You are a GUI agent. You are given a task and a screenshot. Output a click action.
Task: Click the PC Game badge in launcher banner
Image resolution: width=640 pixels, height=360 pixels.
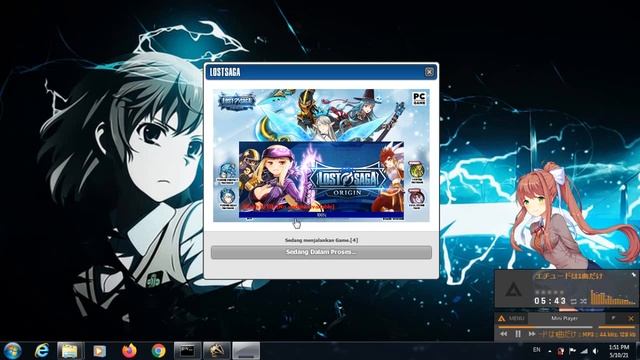pyautogui.click(x=419, y=98)
